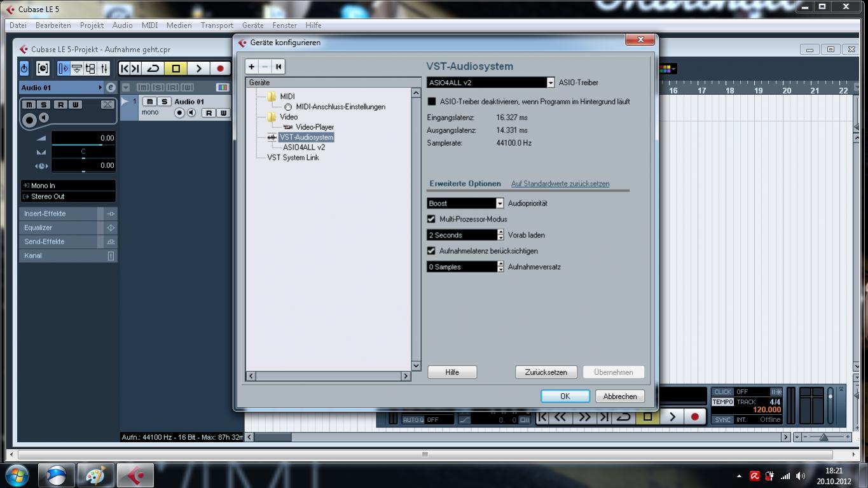Click the reset devices list icon
The image size is (868, 488).
tap(279, 66)
